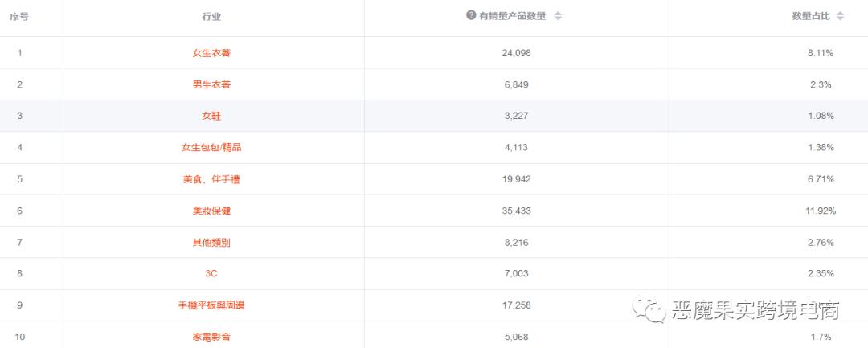The image size is (868, 348).
Task: Click the 行业 column header
Action: point(211,16)
